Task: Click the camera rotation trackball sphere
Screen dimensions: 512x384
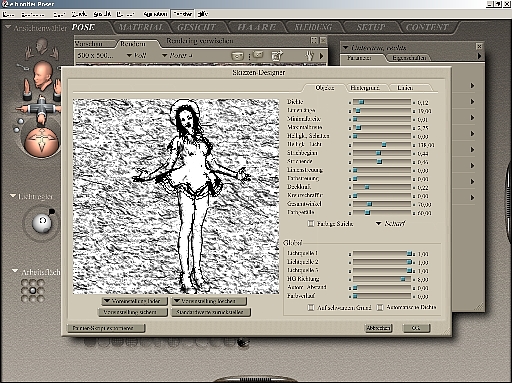Action: coord(42,141)
